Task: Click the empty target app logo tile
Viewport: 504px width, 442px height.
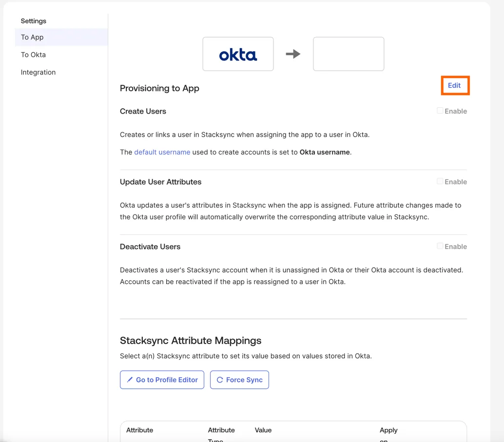Action: pyautogui.click(x=349, y=54)
